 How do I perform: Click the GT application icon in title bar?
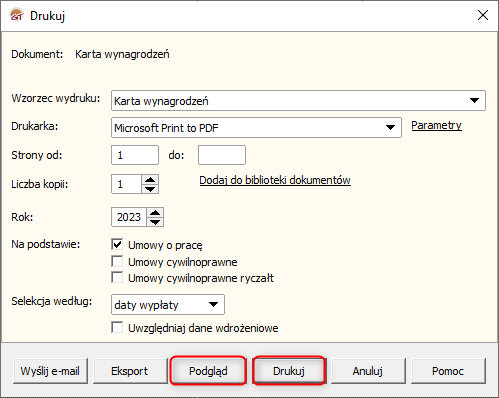(x=17, y=15)
